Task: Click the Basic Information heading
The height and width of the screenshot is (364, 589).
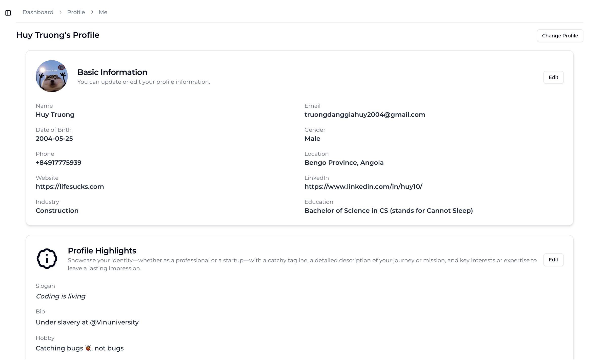Action: click(x=112, y=72)
